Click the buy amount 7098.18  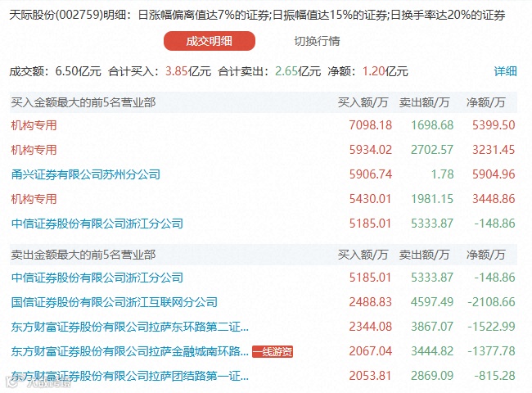coord(371,125)
